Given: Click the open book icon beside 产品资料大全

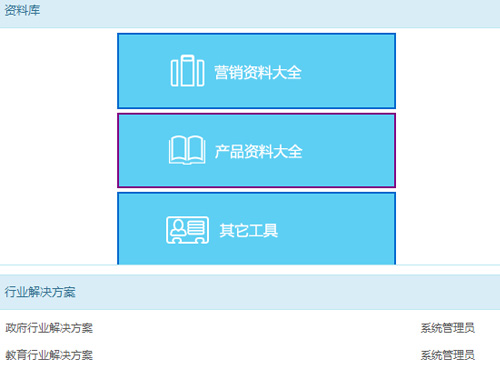Looking at the screenshot, I should pyautogui.click(x=187, y=150).
